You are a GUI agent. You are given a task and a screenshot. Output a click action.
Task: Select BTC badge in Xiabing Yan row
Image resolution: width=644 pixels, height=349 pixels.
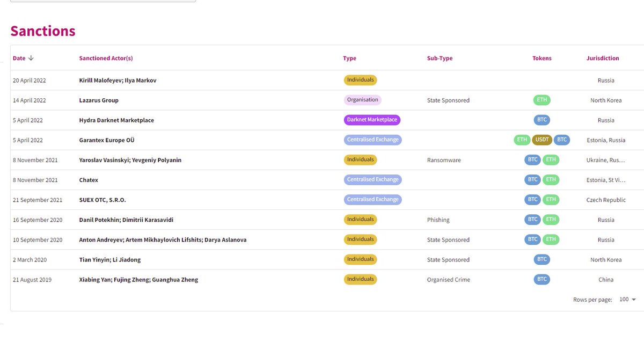(x=541, y=279)
